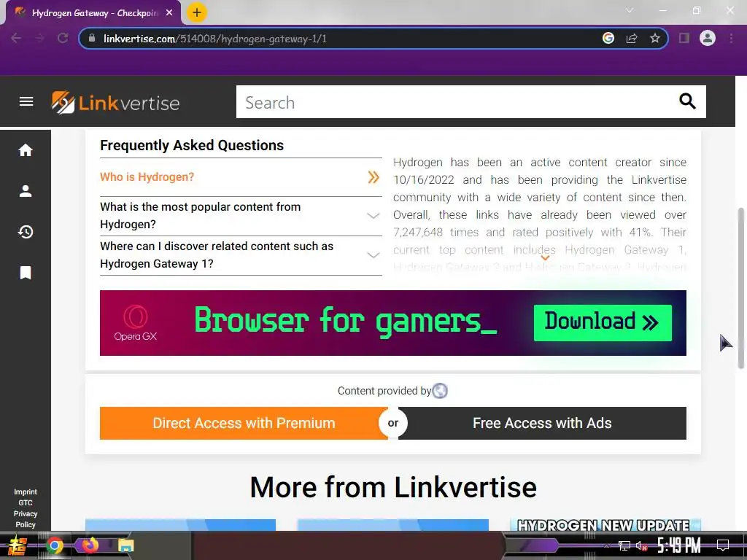Close the Hydrogen Gateway tab
This screenshot has height=560, width=747.
point(169,13)
